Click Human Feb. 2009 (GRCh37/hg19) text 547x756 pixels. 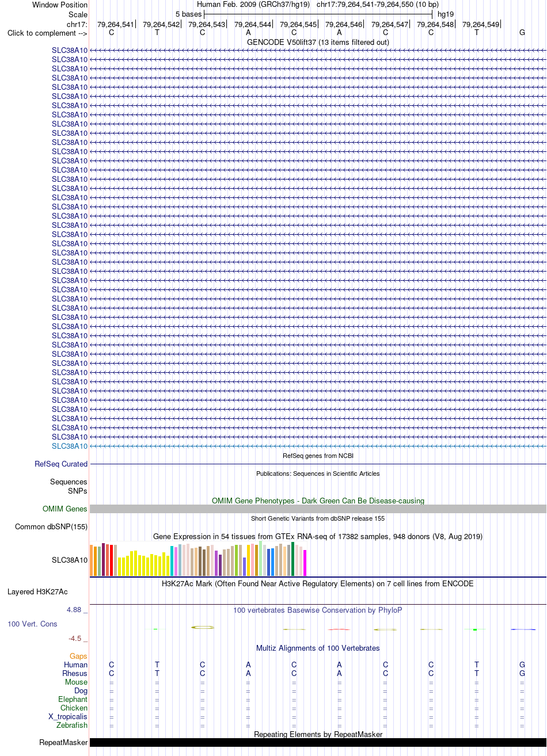tap(253, 5)
